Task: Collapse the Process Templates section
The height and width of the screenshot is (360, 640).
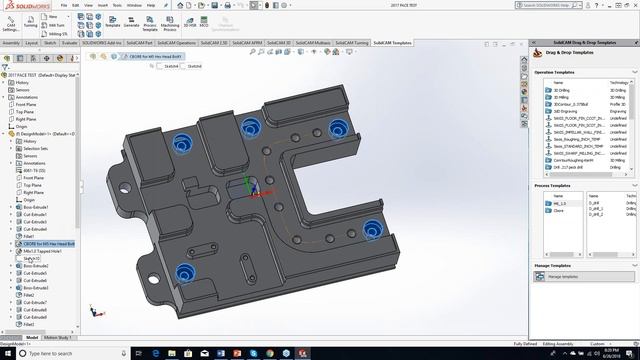Action: (634, 186)
